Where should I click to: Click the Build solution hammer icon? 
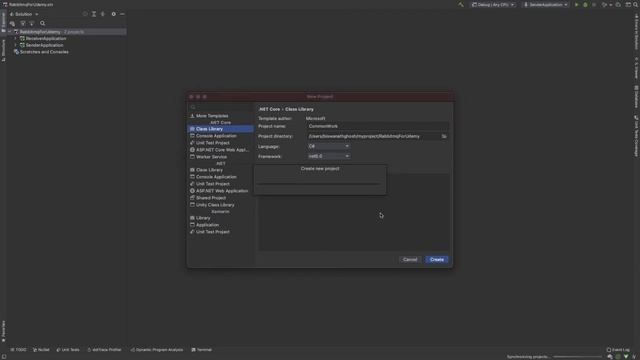pyautogui.click(x=461, y=4)
